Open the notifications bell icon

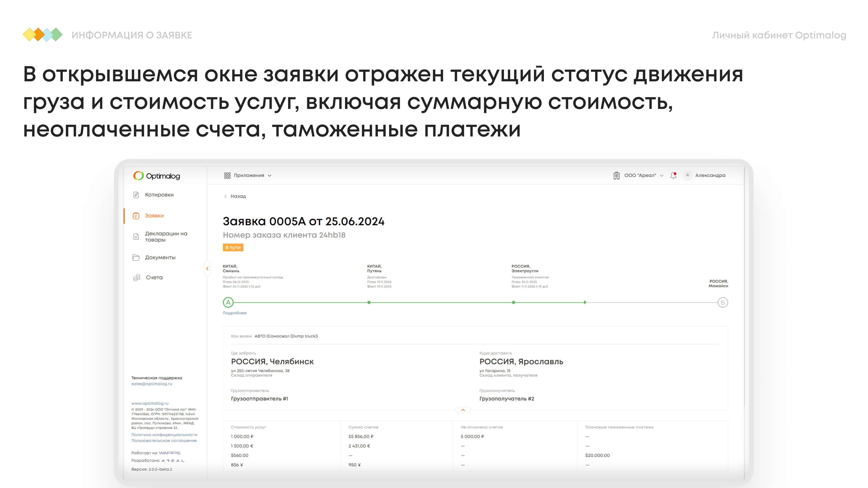coord(673,176)
